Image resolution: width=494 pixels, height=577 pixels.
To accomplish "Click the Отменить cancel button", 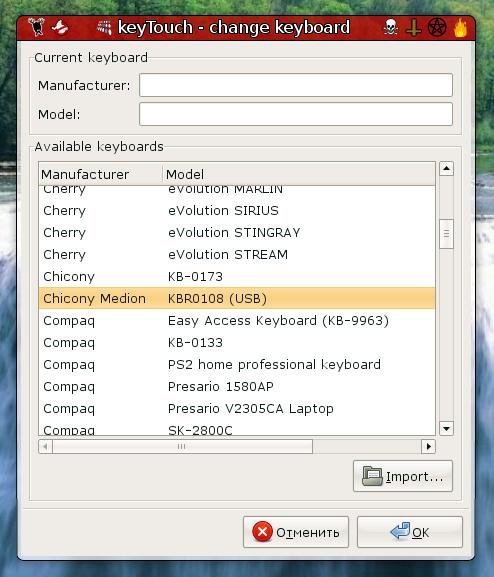I will [296, 532].
